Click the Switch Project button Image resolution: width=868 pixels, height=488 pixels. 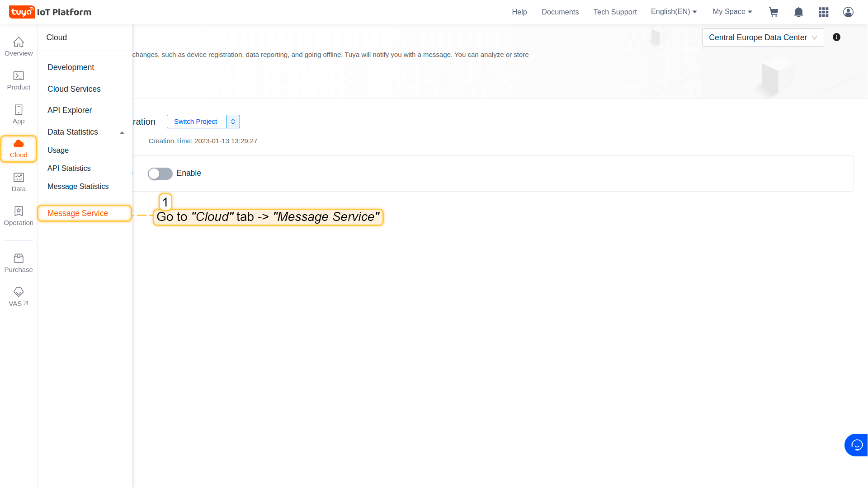tap(196, 122)
